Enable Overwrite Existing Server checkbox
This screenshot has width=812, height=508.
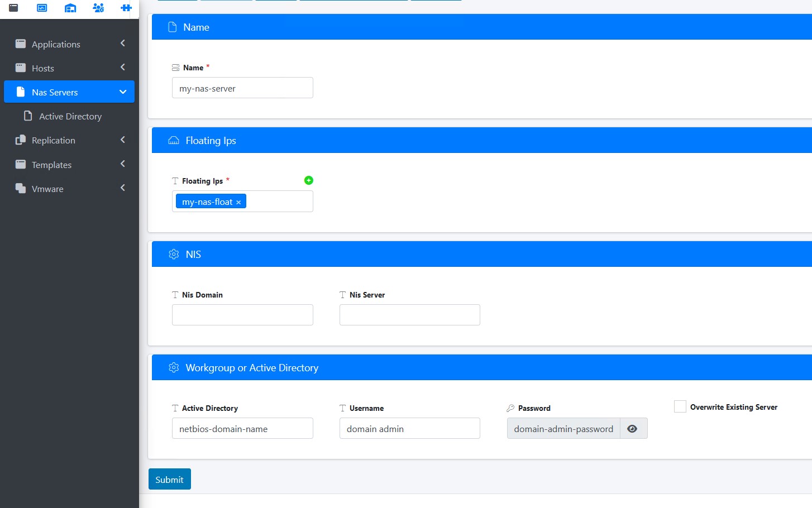point(680,406)
